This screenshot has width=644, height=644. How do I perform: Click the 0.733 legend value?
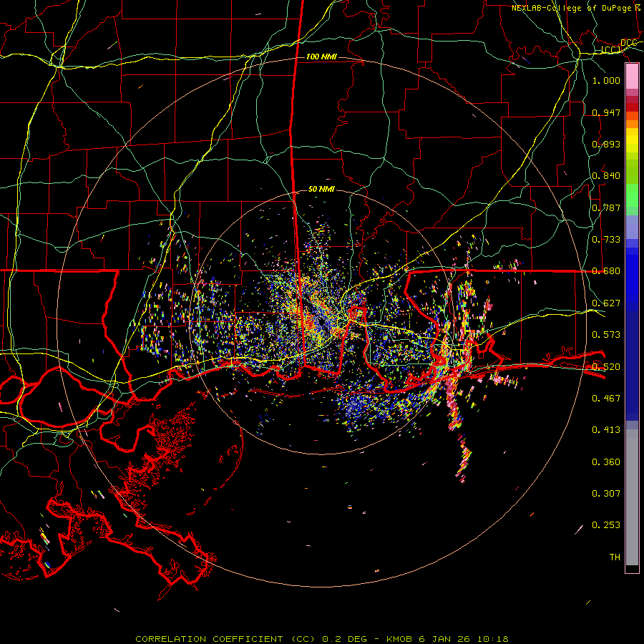(x=606, y=240)
